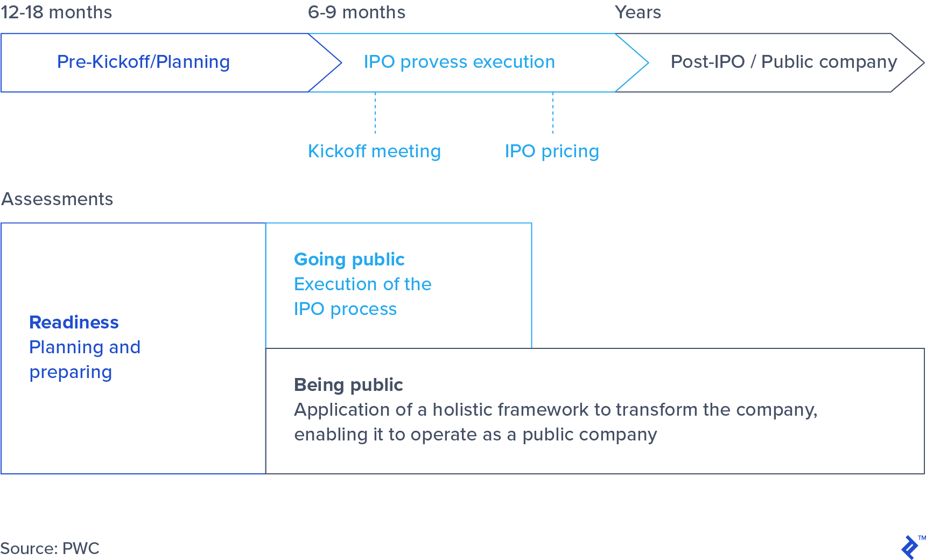Click the Kickoff meeting milestone label
926x560 pixels.
pyautogui.click(x=374, y=151)
